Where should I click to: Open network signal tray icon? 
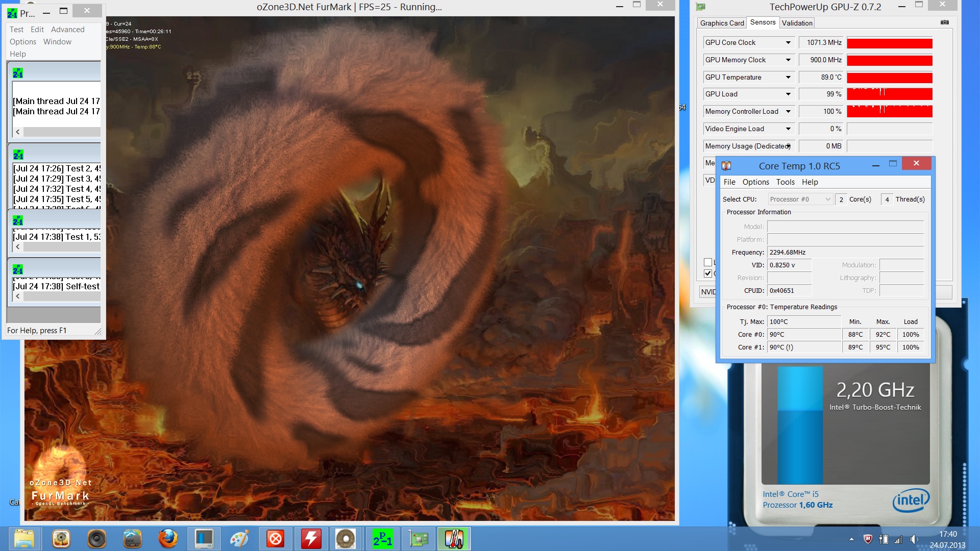pos(898,539)
